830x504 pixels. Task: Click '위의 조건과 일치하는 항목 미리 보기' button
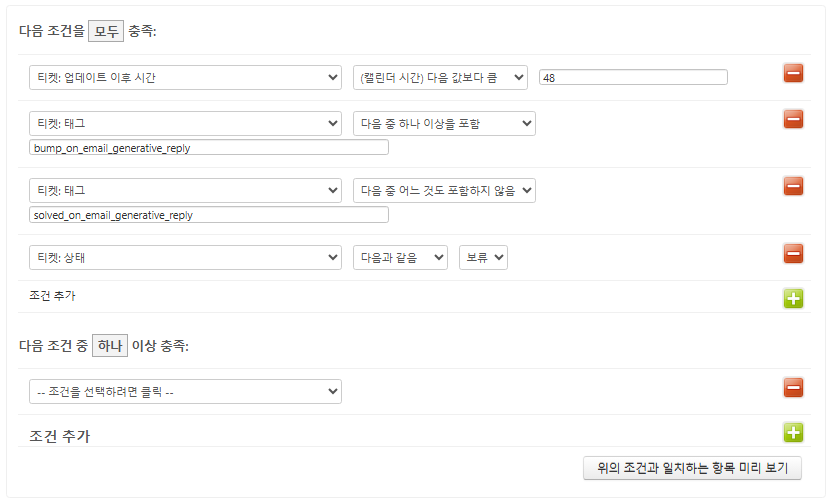(x=692, y=467)
